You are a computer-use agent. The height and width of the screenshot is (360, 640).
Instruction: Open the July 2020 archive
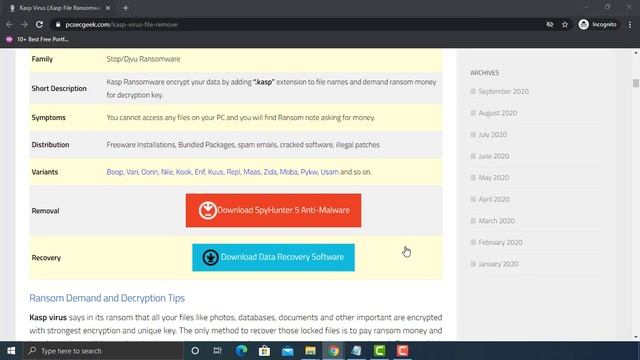pos(493,135)
